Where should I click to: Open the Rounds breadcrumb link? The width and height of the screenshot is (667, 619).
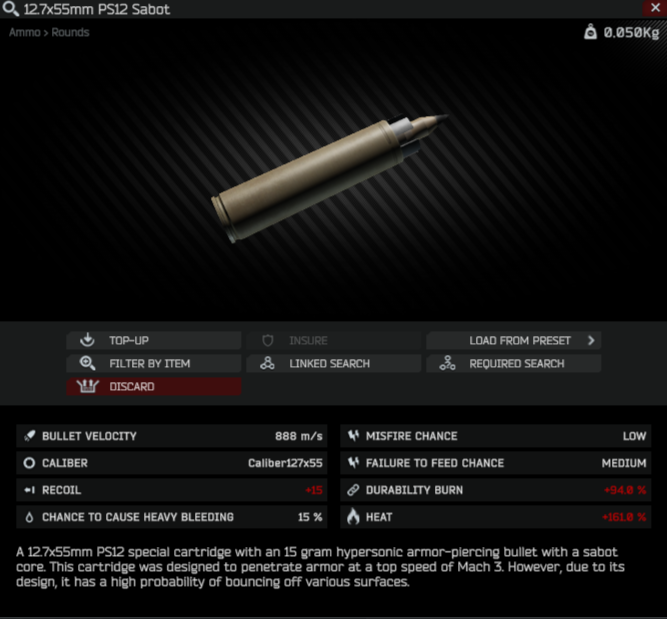tap(70, 32)
